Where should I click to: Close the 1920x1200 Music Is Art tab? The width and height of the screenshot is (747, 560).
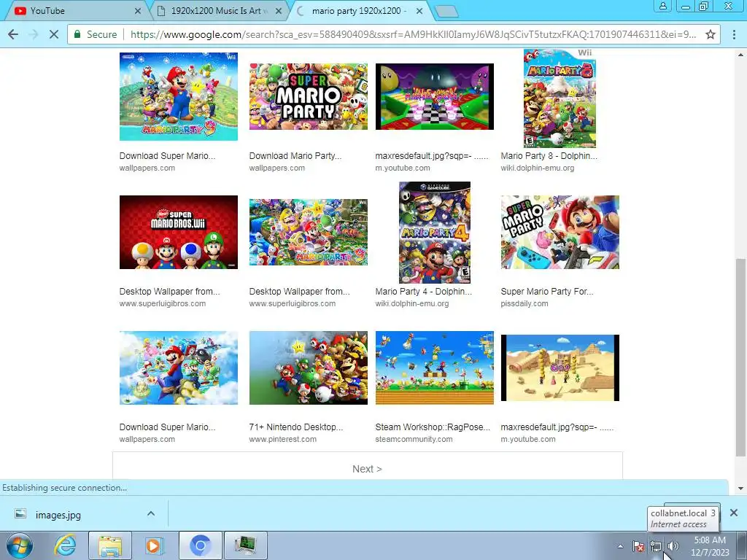tap(279, 10)
